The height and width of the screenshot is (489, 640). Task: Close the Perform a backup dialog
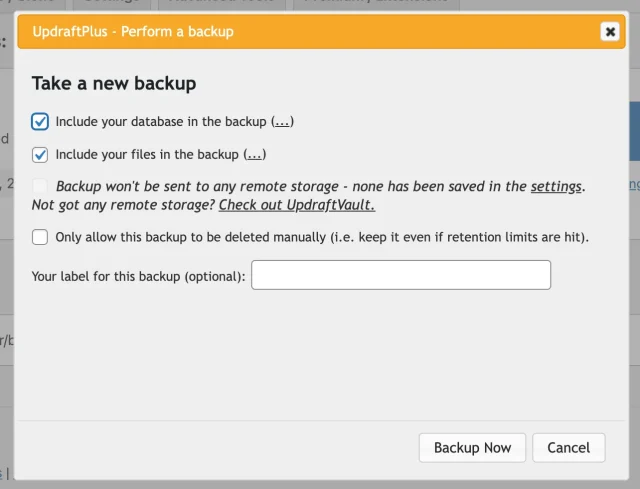pos(609,32)
